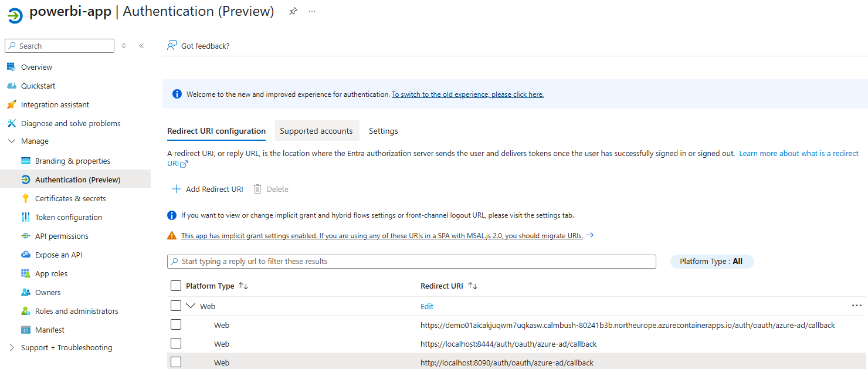Click the arrow icon after migrate URIs

pos(590,235)
